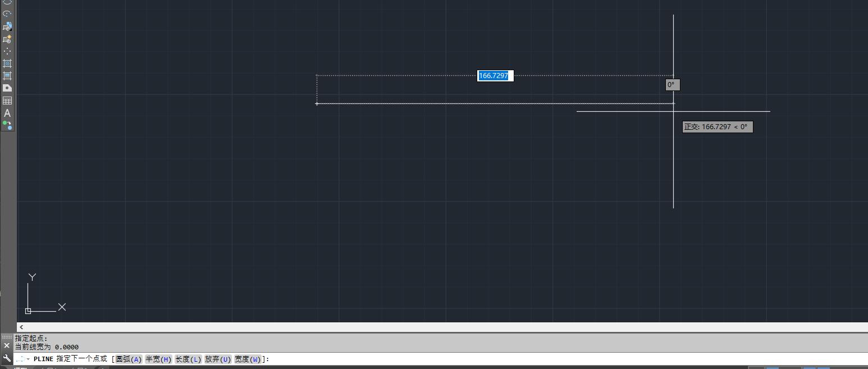The width and height of the screenshot is (868, 369).
Task: Select the Region tool icon
Action: 7,88
